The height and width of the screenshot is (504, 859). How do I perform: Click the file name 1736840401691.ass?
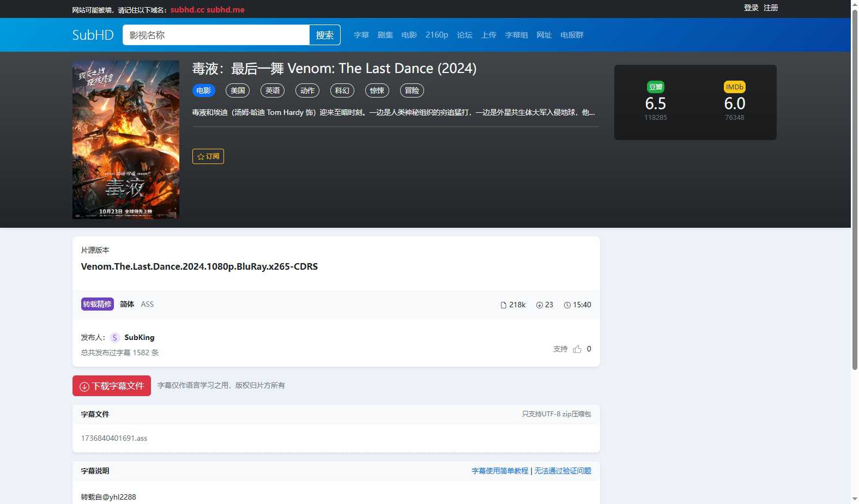point(114,438)
